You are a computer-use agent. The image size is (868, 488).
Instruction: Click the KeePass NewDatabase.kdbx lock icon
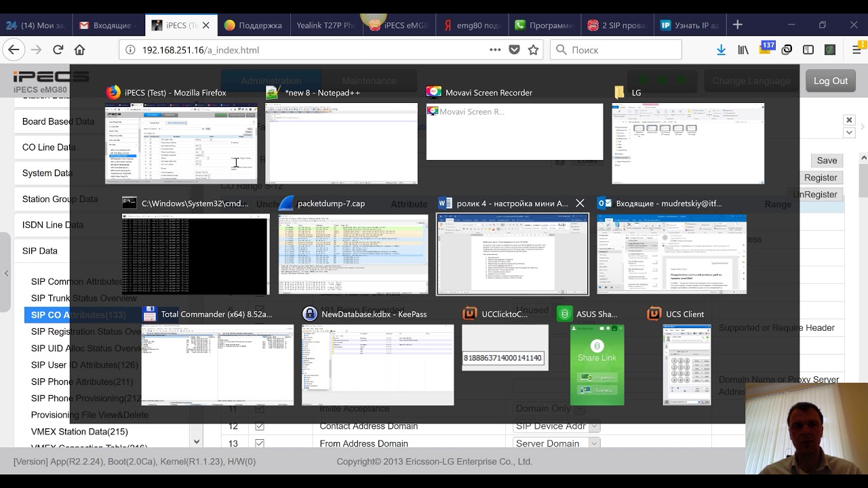(309, 314)
